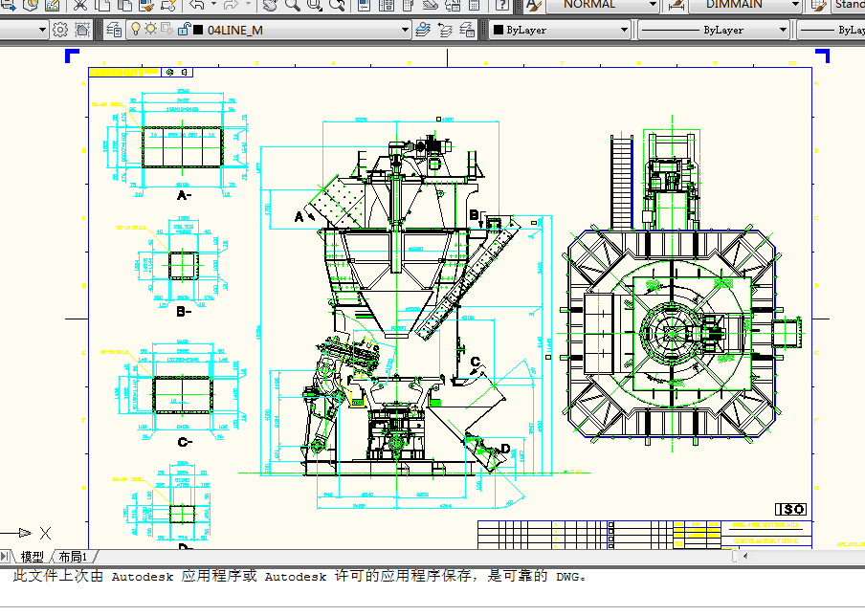Open the Table Style manager icon

pos(819,6)
